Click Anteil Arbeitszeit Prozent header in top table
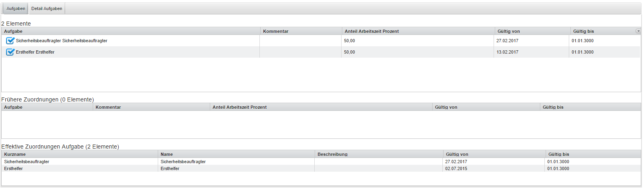The height and width of the screenshot is (192, 644). (x=372, y=31)
